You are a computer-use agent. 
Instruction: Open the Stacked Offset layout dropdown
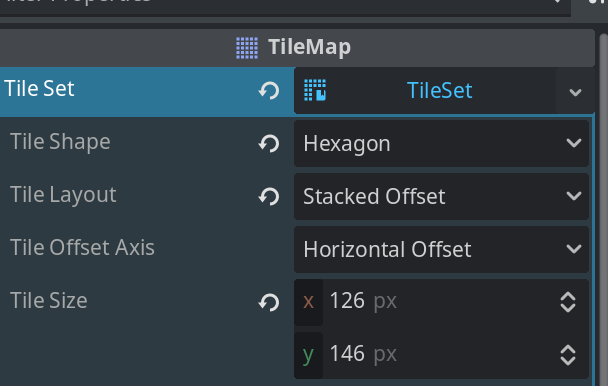(442, 196)
